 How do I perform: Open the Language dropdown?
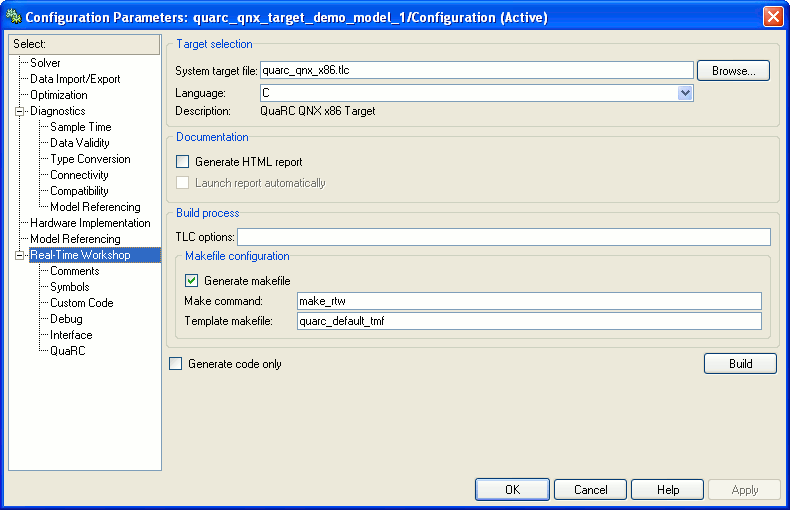point(685,93)
